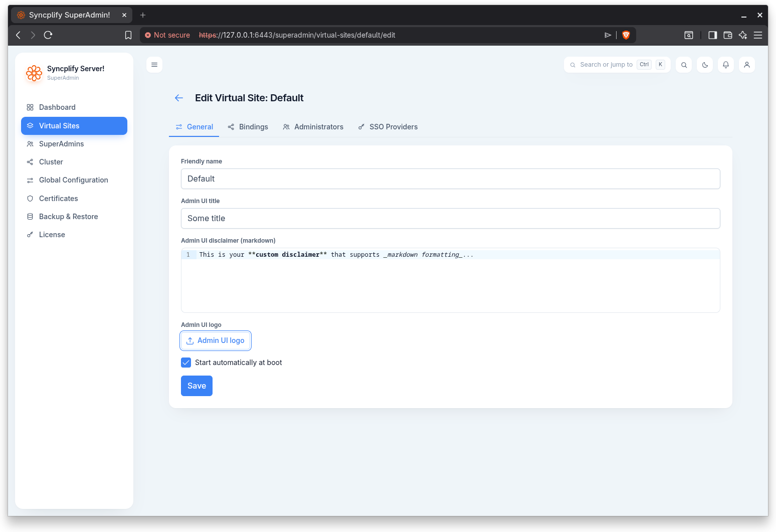Screen dimensions: 776x532
Task: Click browser back navigation arrow
Action: point(18,35)
